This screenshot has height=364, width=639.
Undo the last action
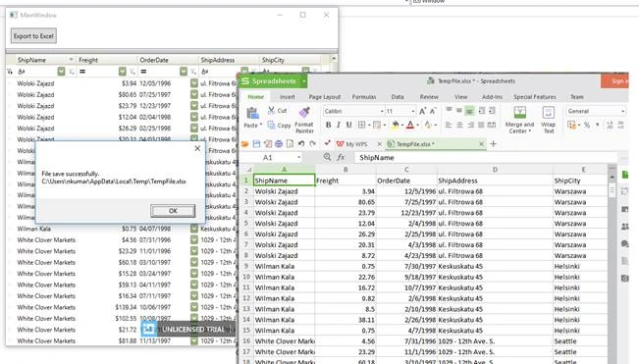click(301, 143)
